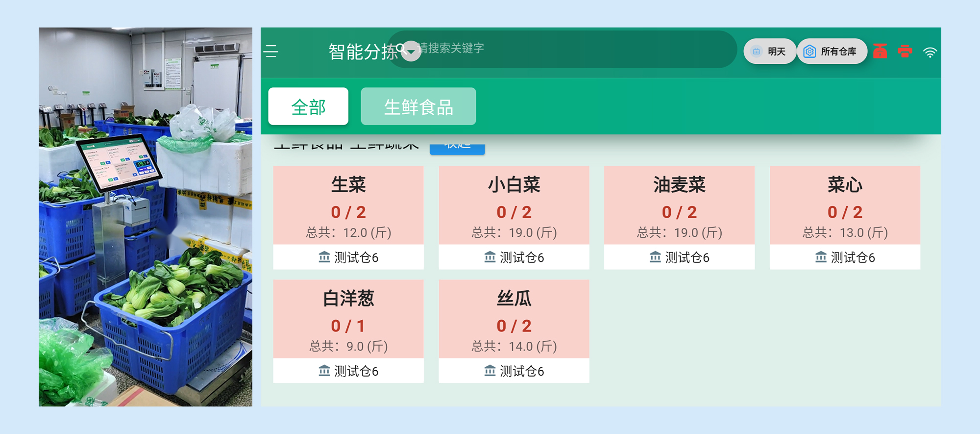Viewport: 980px width, 434px height.
Task: Open the 小白菜 sorting card
Action: 514,206
